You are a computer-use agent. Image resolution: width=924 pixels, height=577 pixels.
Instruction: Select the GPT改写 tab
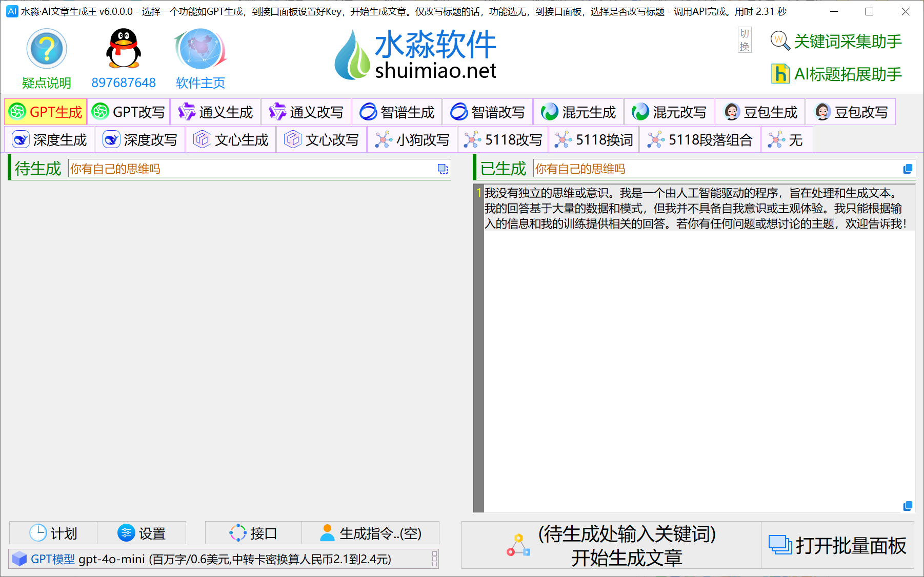point(129,112)
